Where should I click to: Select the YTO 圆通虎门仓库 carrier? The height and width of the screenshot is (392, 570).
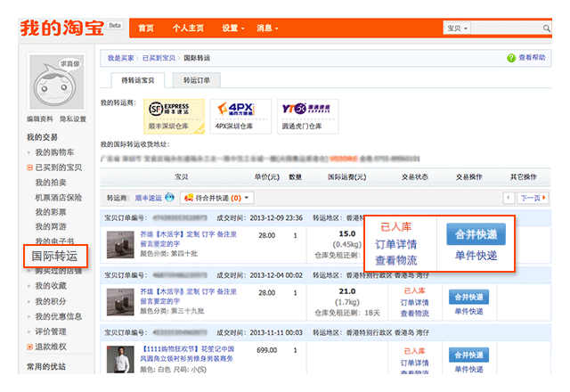[307, 117]
